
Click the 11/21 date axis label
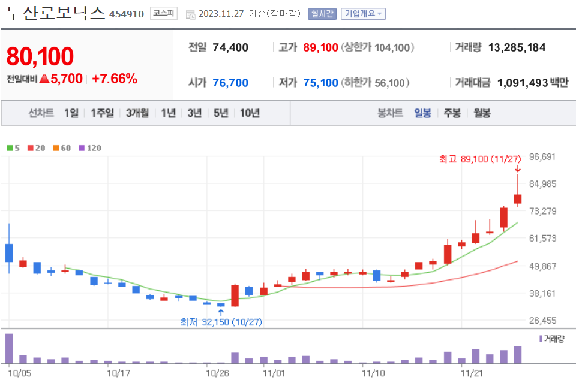click(x=472, y=373)
